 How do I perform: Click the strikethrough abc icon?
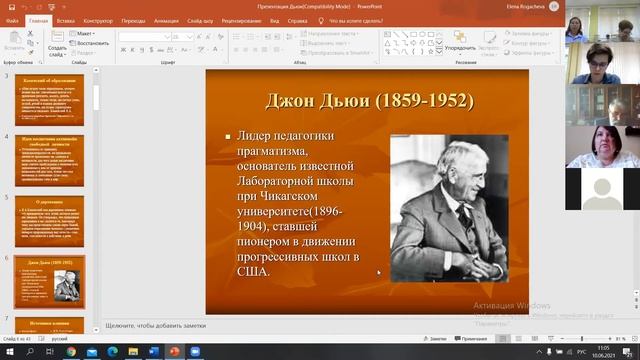160,50
